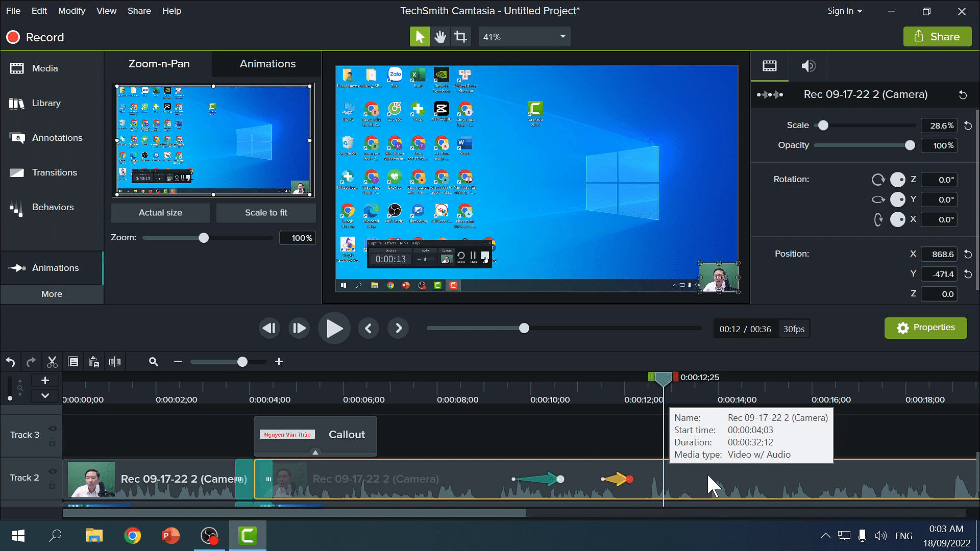980x551 pixels.
Task: Select Animations in the sidebar
Action: (51, 268)
